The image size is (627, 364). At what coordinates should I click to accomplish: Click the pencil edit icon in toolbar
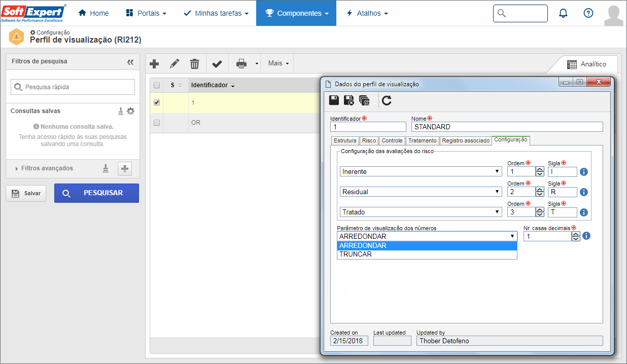[175, 64]
